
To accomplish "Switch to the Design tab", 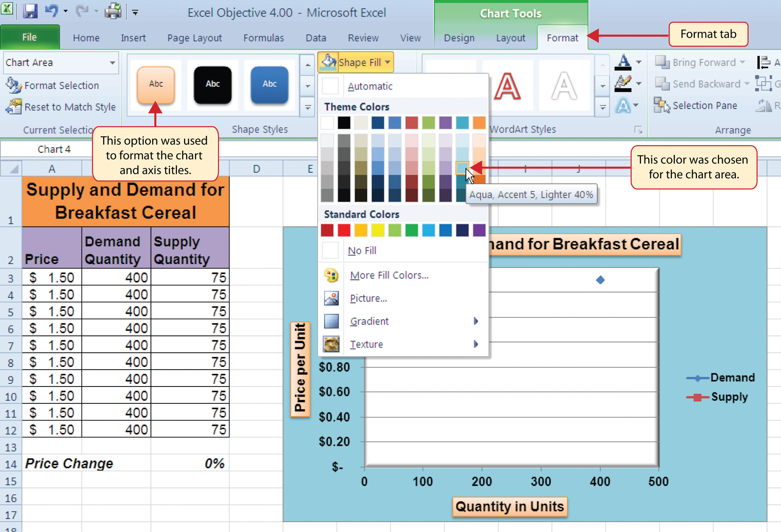I will click(x=459, y=38).
